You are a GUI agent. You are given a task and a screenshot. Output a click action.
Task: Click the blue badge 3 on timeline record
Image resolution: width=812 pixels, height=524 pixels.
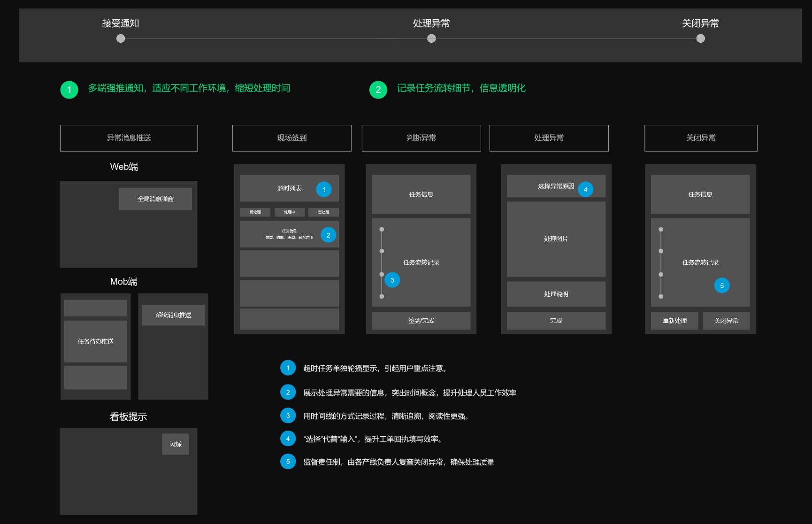tap(392, 280)
